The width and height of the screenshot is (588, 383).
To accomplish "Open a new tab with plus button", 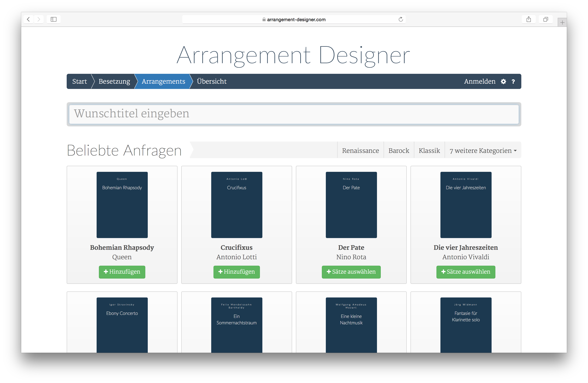I will (562, 23).
